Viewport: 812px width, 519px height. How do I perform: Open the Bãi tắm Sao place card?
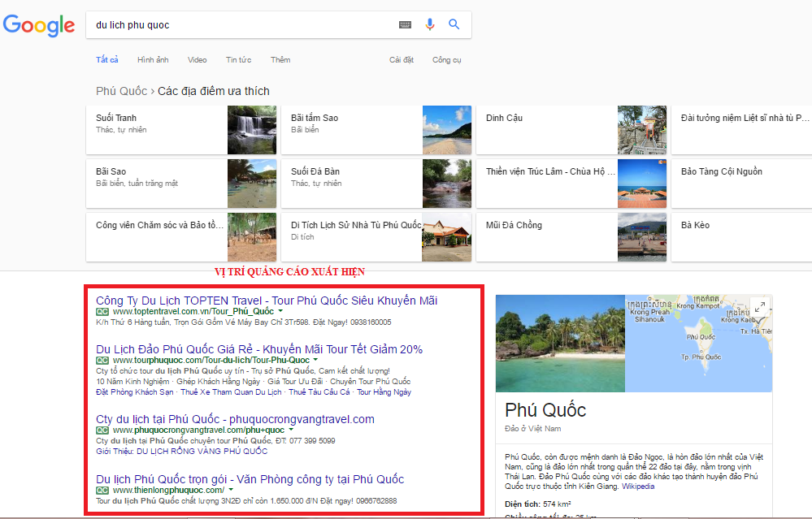[x=376, y=130]
